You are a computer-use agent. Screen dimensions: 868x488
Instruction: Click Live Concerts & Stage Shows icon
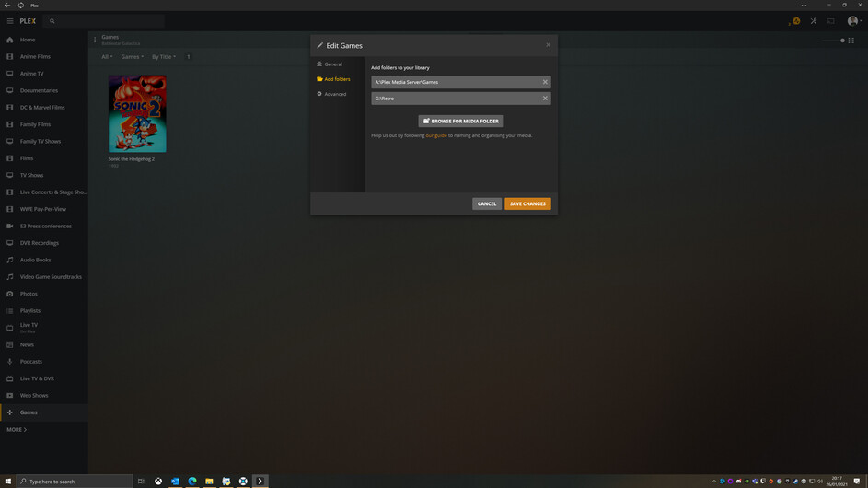[x=10, y=192]
